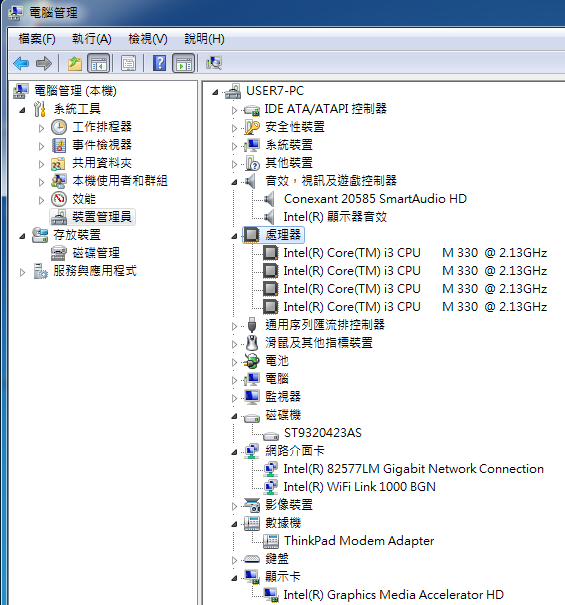Collapse 音效，視訊及遊戲控制器 node
This screenshot has width=565, height=605.
click(234, 182)
